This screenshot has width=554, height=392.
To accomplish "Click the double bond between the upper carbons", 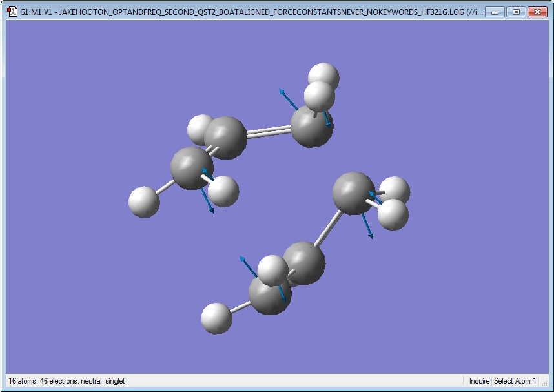I will pyautogui.click(x=269, y=131).
